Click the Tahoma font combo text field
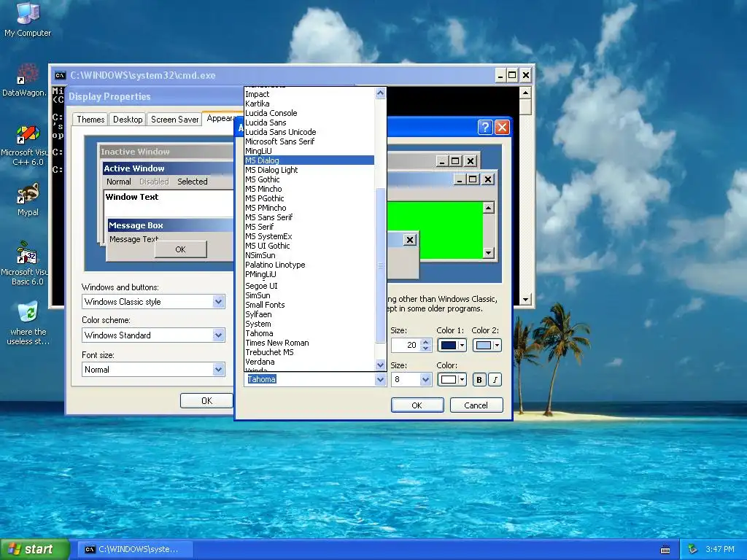Viewport: 747px width, 560px height. click(x=309, y=379)
